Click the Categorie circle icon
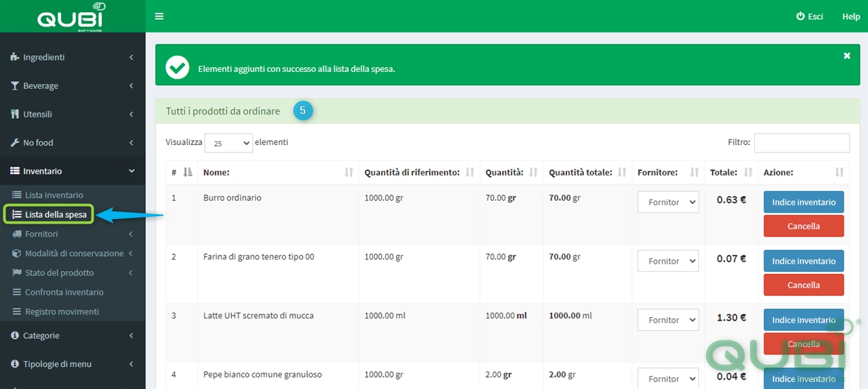 15,335
